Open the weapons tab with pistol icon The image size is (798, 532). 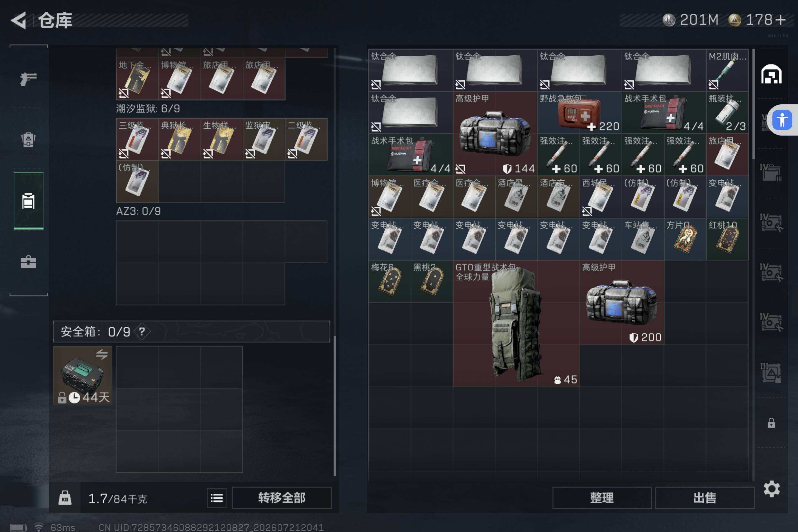pyautogui.click(x=29, y=79)
